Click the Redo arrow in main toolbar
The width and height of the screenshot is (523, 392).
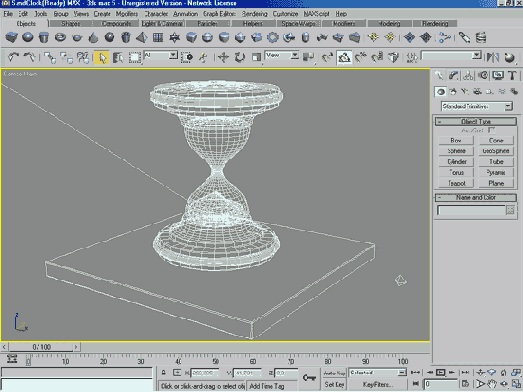[29, 57]
